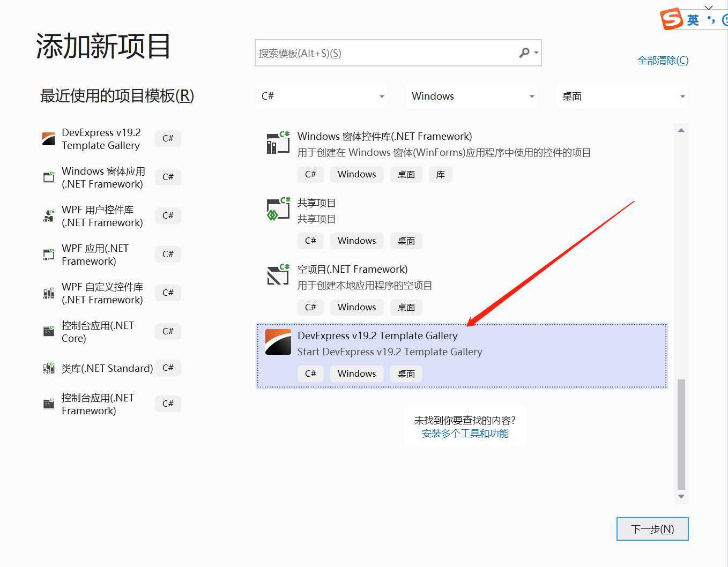
Task: Select WPF 用户控件库(.NET Framework) recent item
Action: tap(112, 216)
